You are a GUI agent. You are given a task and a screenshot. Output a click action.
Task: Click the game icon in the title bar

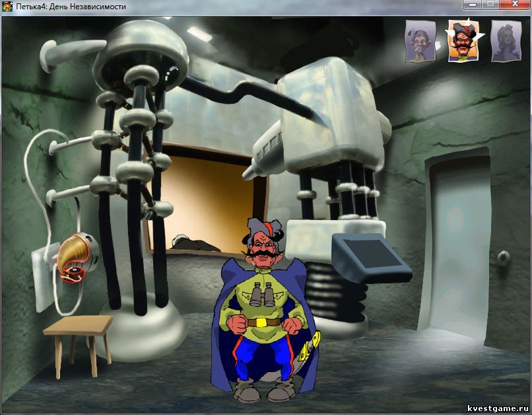[7, 7]
